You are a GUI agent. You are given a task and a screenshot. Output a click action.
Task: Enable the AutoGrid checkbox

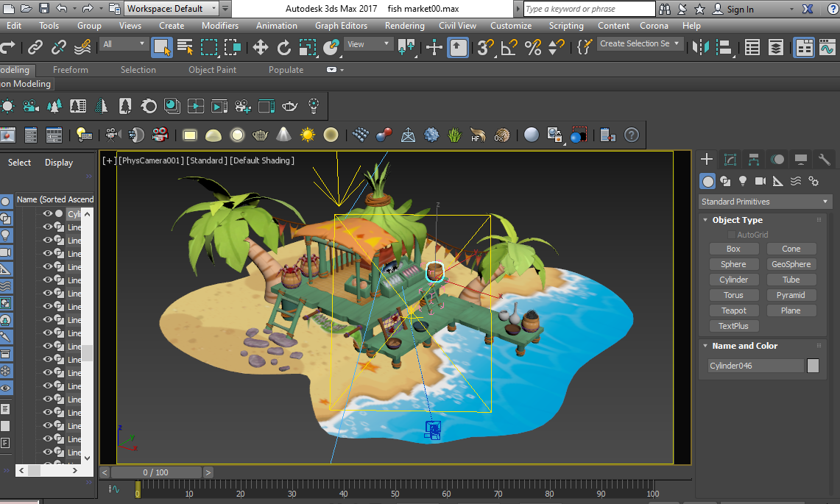coord(731,235)
